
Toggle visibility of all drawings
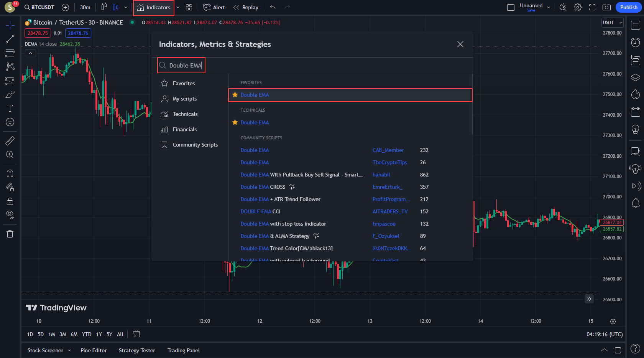point(10,214)
